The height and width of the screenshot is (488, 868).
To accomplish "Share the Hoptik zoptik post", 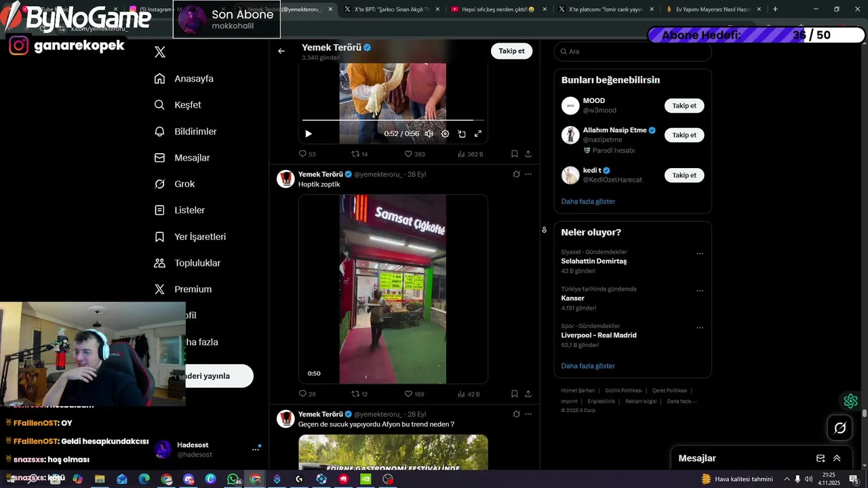I will (528, 394).
